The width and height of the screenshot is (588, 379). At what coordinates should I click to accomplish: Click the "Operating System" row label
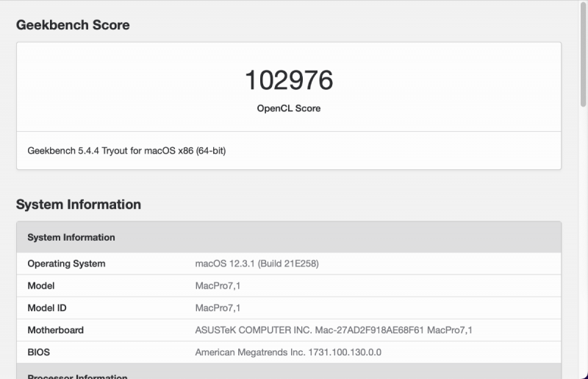click(66, 263)
